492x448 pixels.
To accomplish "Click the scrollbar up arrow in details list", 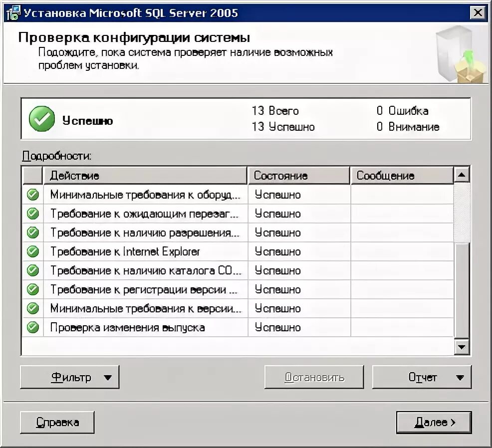I will pos(462,175).
